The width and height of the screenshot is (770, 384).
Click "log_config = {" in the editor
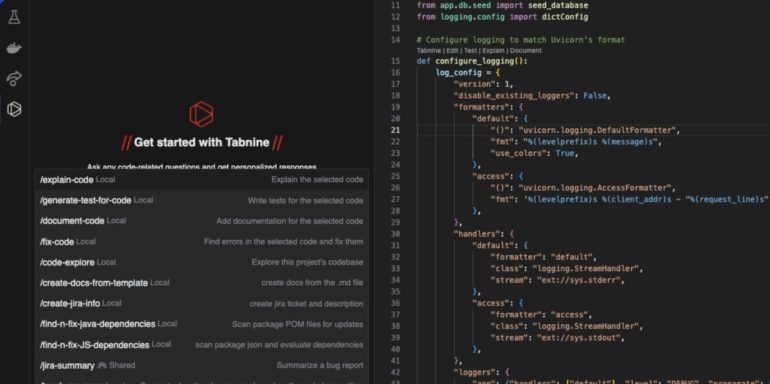coord(468,73)
